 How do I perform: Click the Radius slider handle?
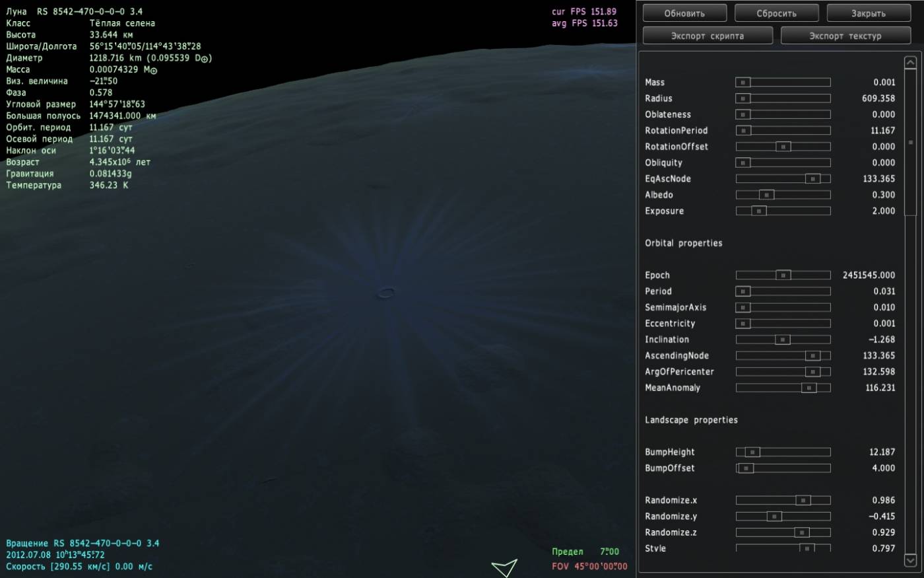pos(743,98)
